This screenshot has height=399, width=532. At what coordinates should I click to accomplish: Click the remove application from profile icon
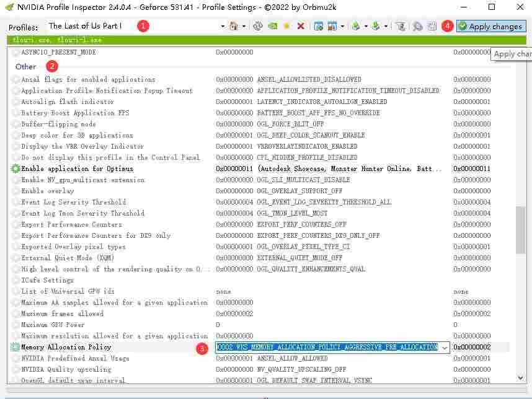(x=332, y=26)
